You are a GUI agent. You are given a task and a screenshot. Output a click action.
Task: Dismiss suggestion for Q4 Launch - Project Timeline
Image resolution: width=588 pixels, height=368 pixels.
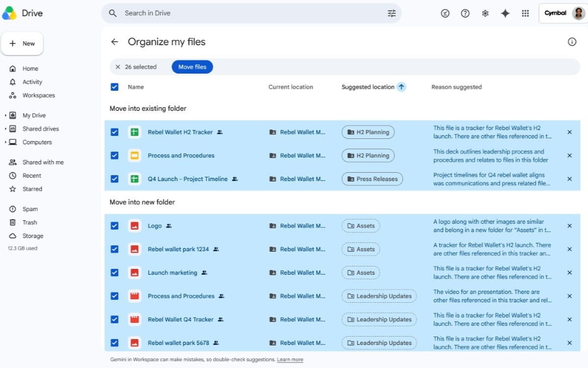point(569,179)
